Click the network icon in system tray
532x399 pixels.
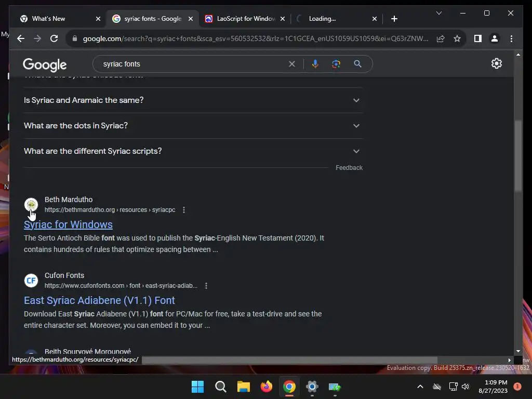(453, 387)
